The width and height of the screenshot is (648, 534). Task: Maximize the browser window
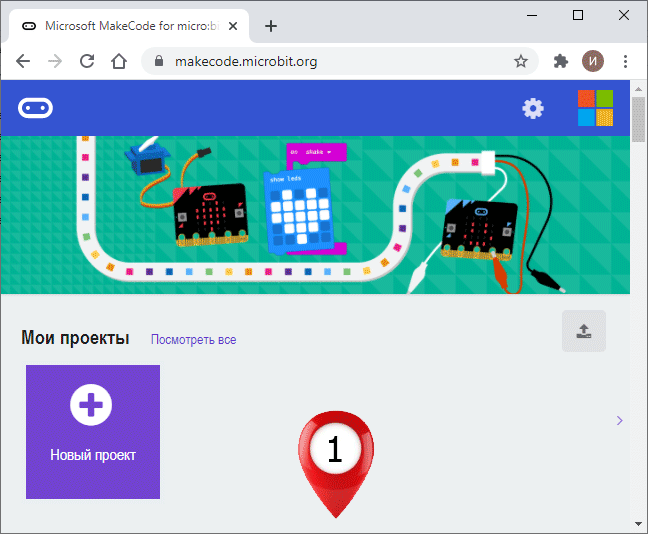[x=578, y=15]
